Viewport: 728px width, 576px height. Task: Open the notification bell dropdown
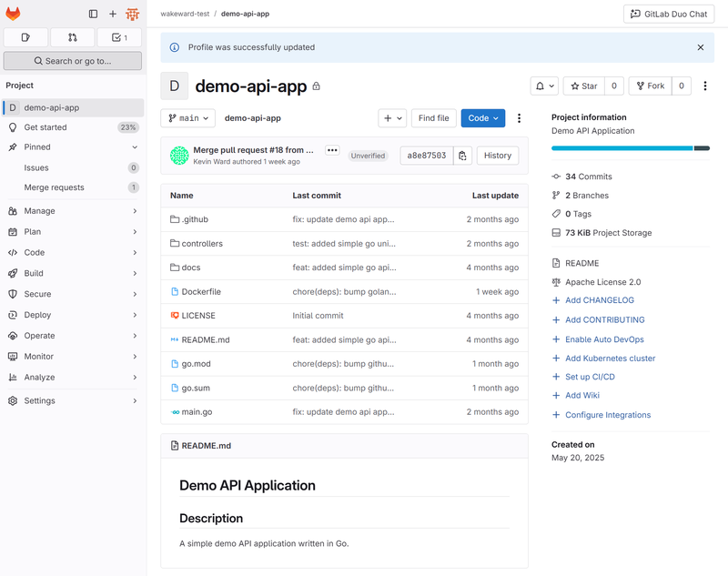pos(544,86)
